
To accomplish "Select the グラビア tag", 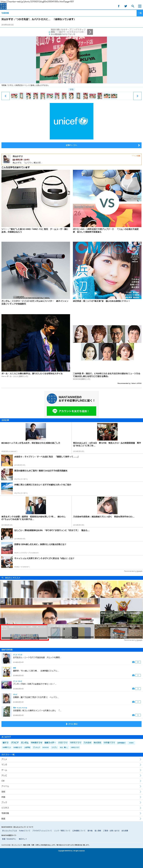I will click(15, 743).
